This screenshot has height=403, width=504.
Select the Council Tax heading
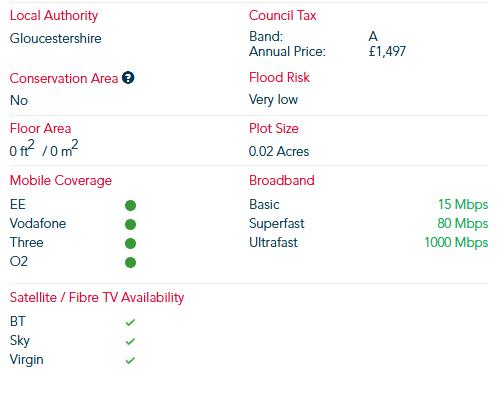click(x=282, y=15)
